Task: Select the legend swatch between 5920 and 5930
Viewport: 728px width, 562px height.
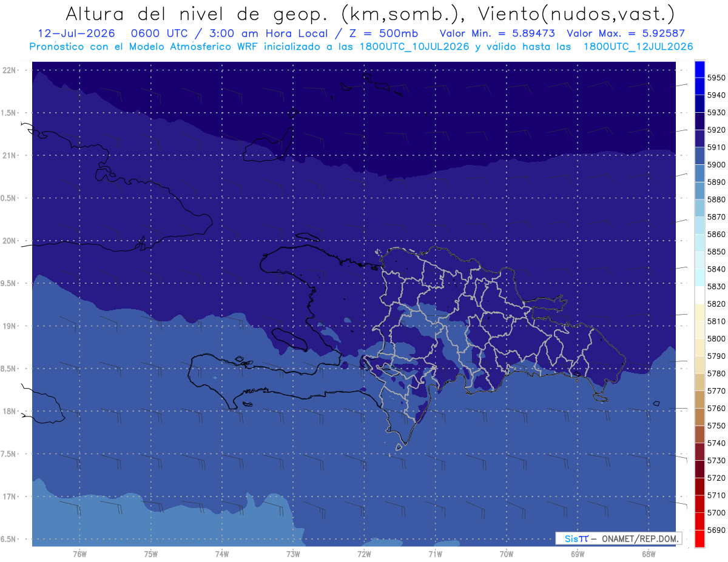Action: click(x=699, y=121)
